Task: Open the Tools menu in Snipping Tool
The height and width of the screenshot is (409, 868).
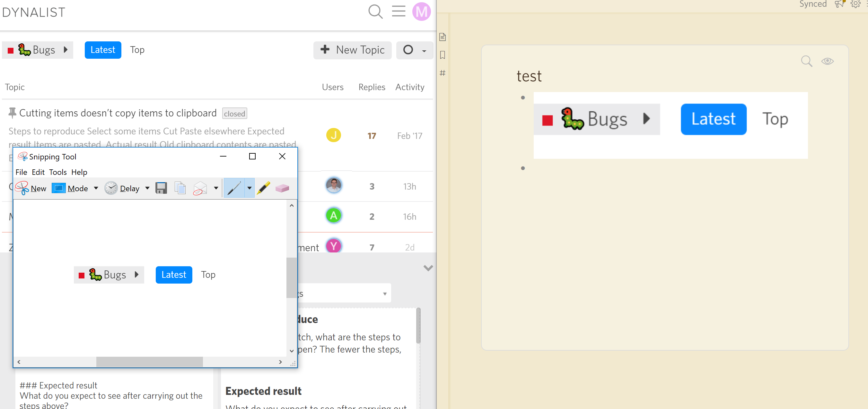Action: coord(57,172)
